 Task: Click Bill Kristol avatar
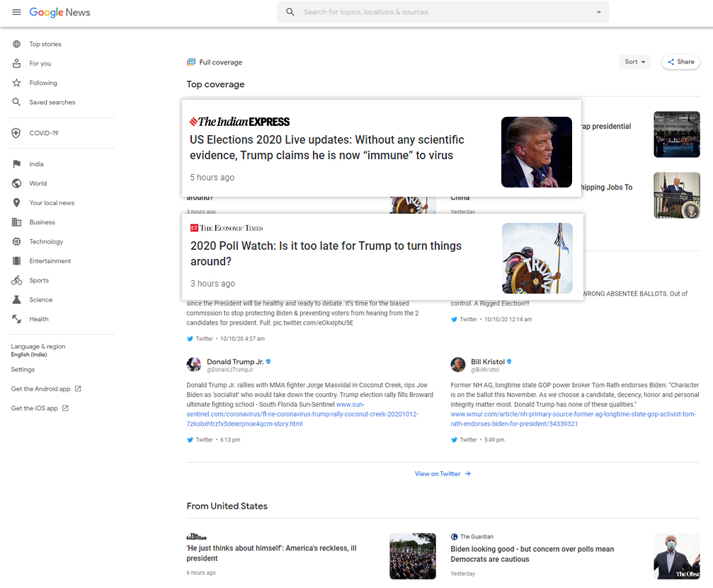click(x=458, y=364)
